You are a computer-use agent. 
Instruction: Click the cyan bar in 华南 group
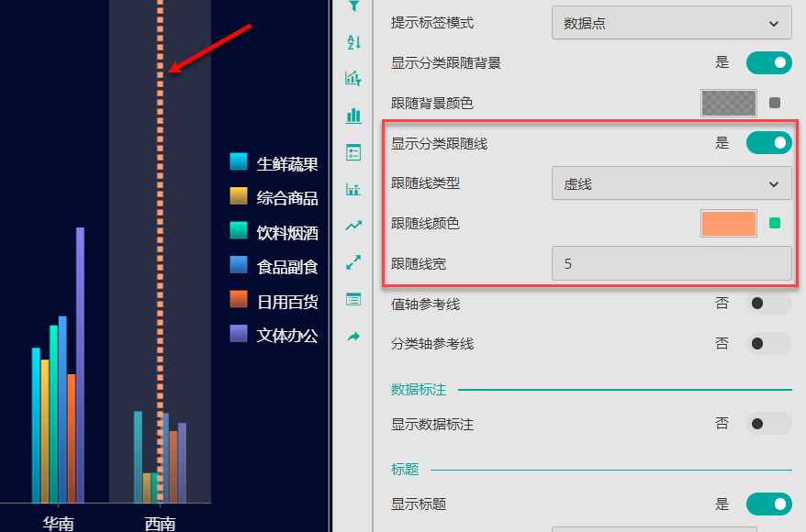(36, 426)
